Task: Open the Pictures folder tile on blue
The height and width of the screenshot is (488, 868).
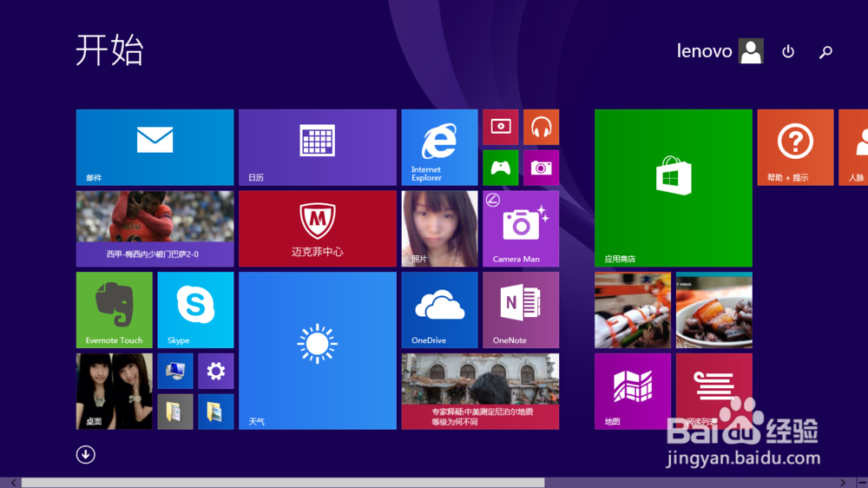Action: (216, 412)
